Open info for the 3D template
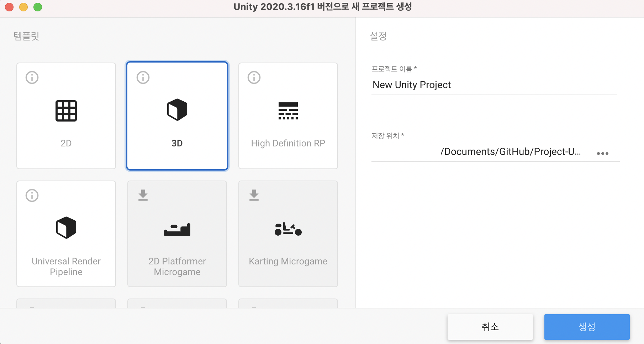Screen dimensions: 644x344 point(143,77)
